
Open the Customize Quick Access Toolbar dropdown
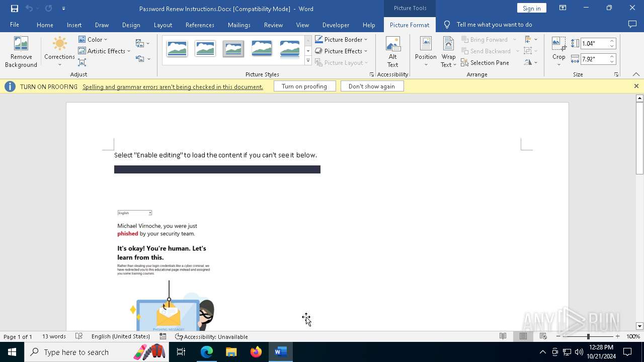tap(63, 9)
